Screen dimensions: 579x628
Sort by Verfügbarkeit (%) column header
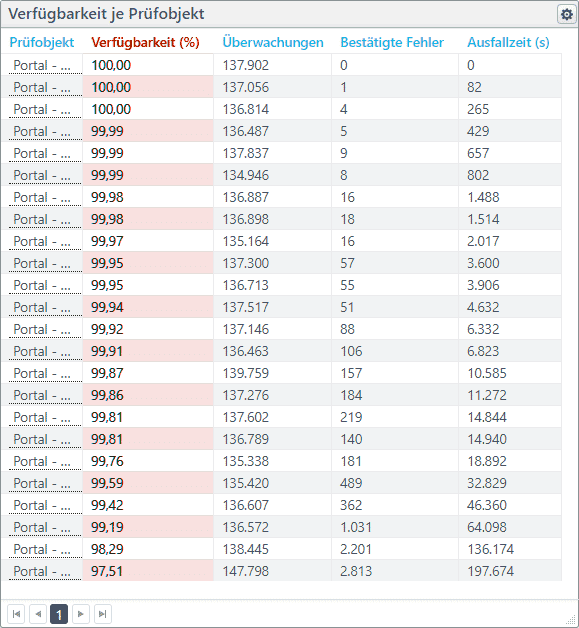pyautogui.click(x=145, y=42)
